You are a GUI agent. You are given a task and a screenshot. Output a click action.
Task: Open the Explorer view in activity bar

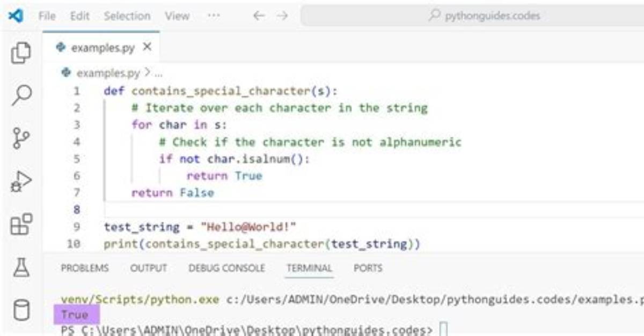pyautogui.click(x=21, y=53)
